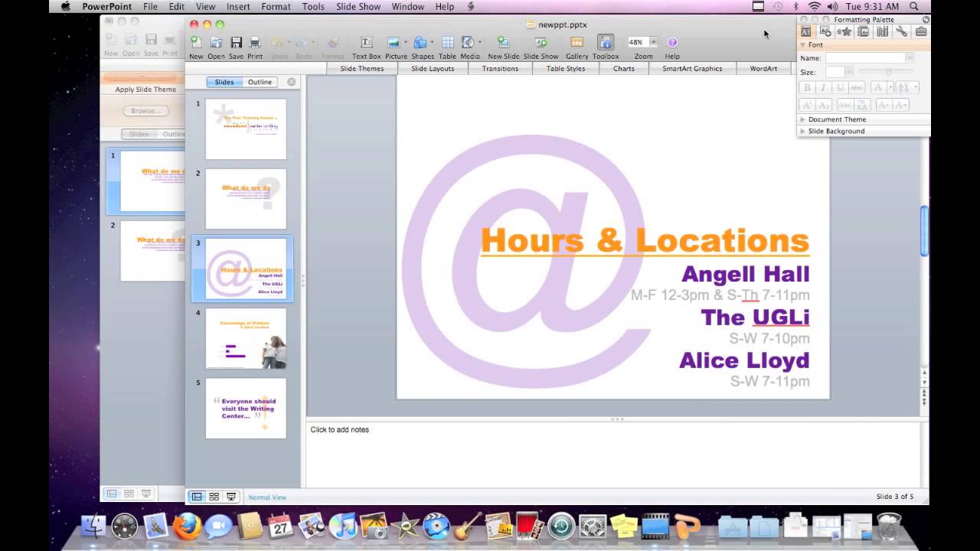The image size is (980, 551).
Task: Open Help with the purple question icon
Action: coord(672,43)
